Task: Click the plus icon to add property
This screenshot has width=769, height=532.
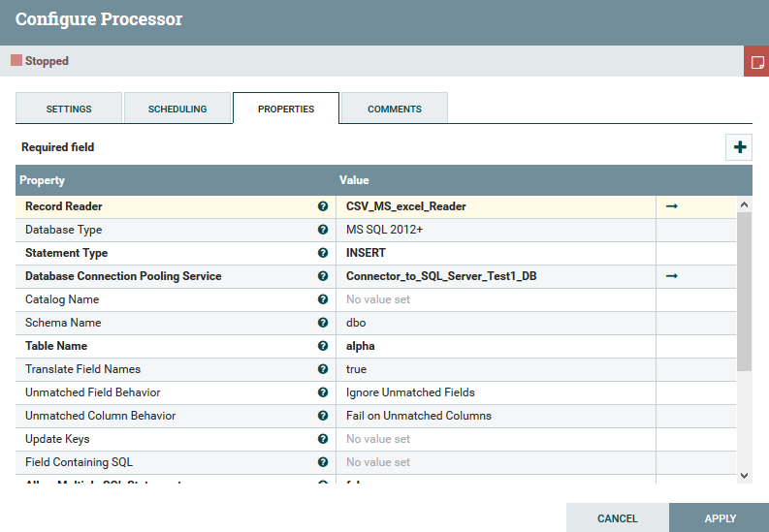Action: [739, 147]
